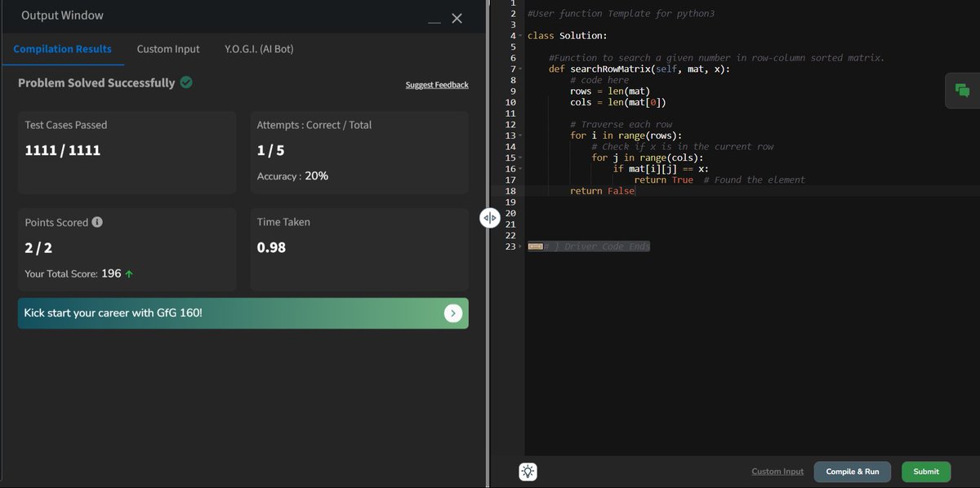Collapse the searchRowMatrix function fold at line 7
980x488 pixels.
[x=519, y=69]
